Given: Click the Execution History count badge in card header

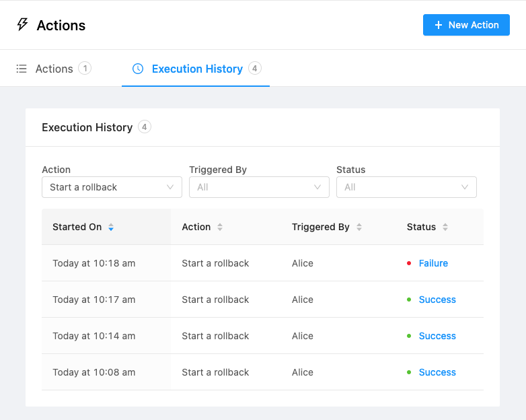Looking at the screenshot, I should [x=145, y=127].
